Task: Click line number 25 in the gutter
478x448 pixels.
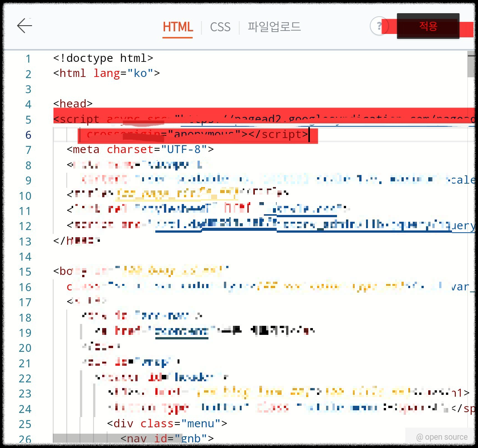Action: [x=25, y=424]
